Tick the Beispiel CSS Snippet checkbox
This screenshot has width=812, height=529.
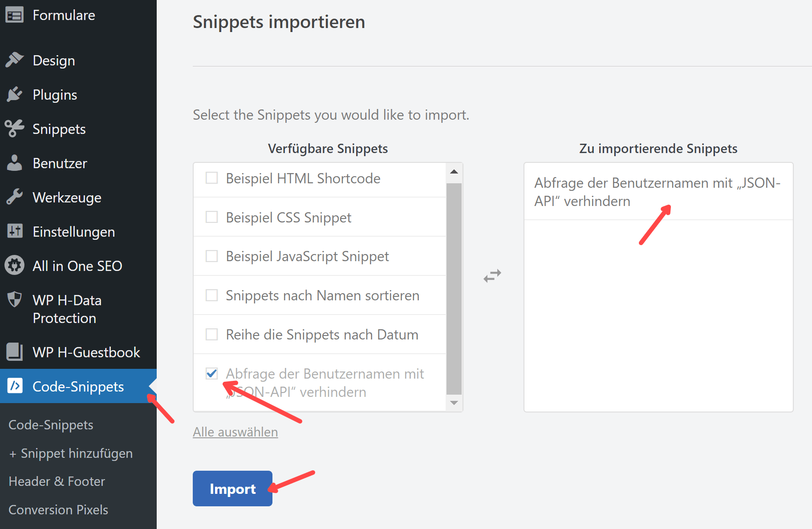pos(212,217)
